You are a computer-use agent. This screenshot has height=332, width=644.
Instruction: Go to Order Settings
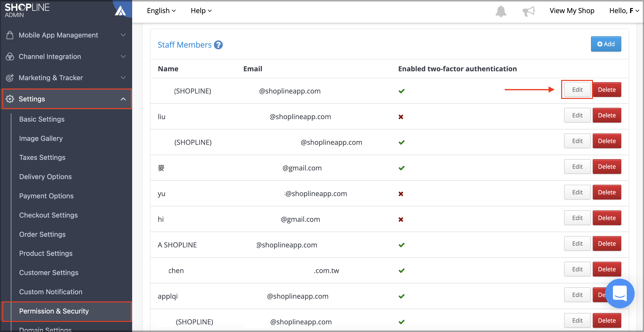click(x=42, y=234)
